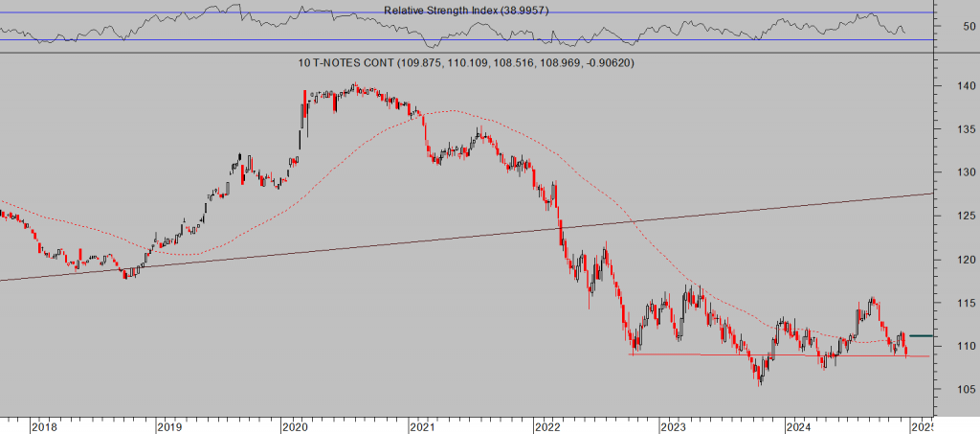Click the 2020 year label on time axis
The image size is (980, 434).
tap(294, 427)
